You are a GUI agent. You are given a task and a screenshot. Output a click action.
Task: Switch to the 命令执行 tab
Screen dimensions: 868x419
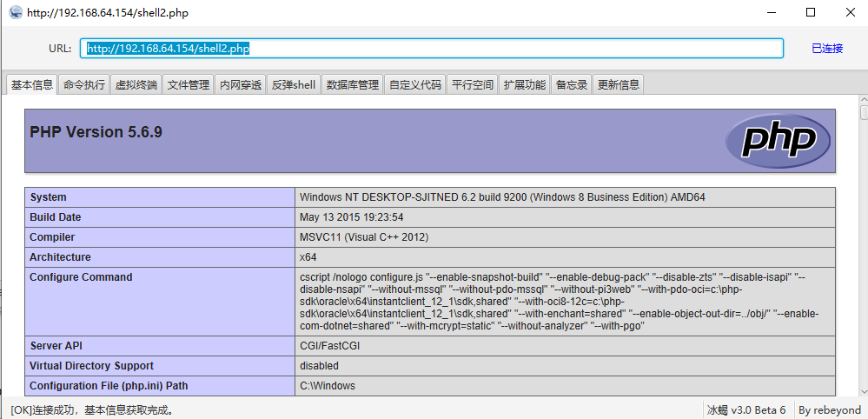(x=84, y=84)
